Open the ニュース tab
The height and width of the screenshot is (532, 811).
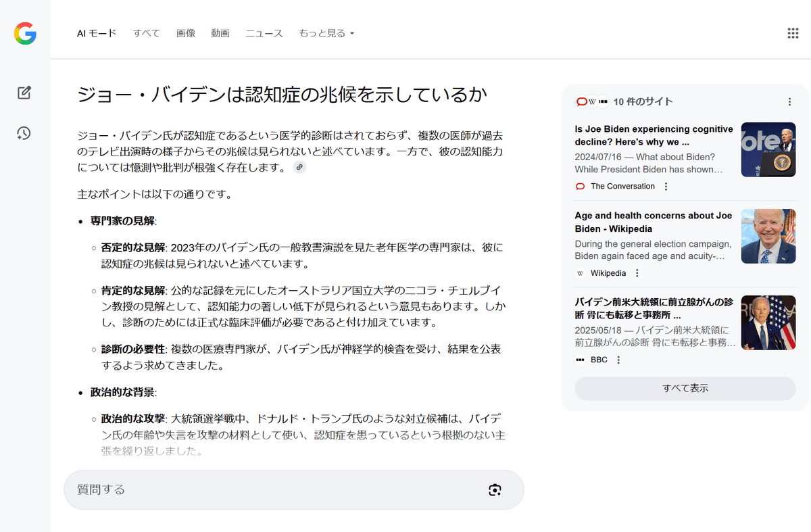264,33
